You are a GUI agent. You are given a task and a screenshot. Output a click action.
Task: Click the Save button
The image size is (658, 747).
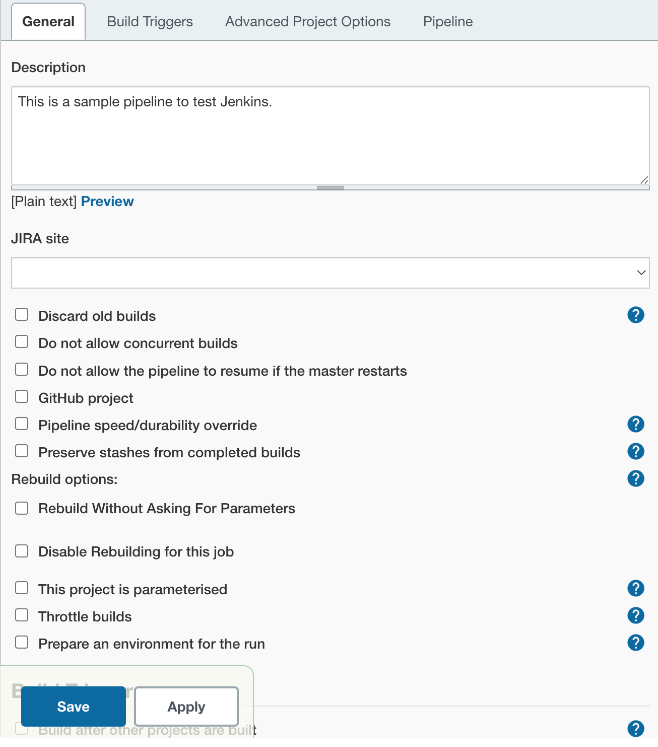click(x=73, y=706)
